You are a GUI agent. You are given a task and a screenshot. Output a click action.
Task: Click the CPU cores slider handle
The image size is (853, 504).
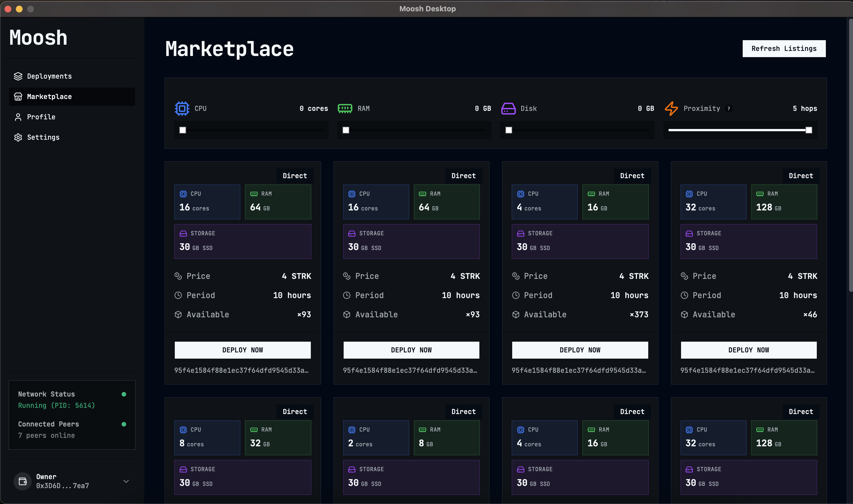183,130
